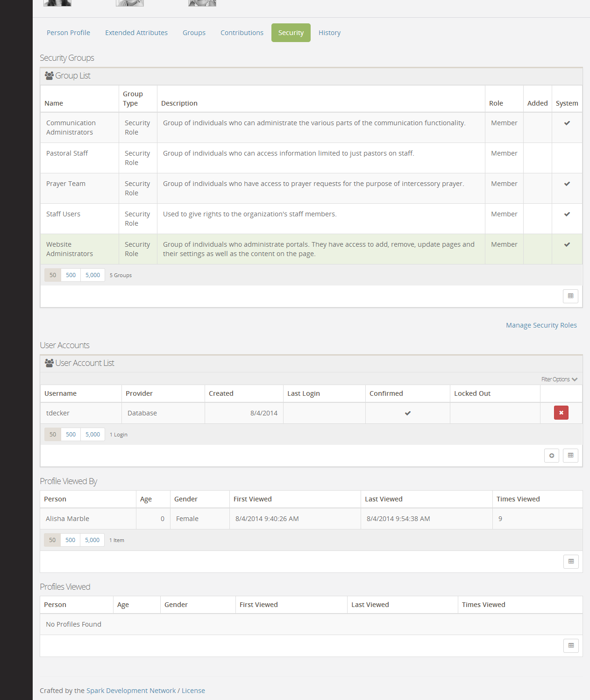The height and width of the screenshot is (700, 590).
Task: Delete the tdecker user account
Action: [561, 413]
